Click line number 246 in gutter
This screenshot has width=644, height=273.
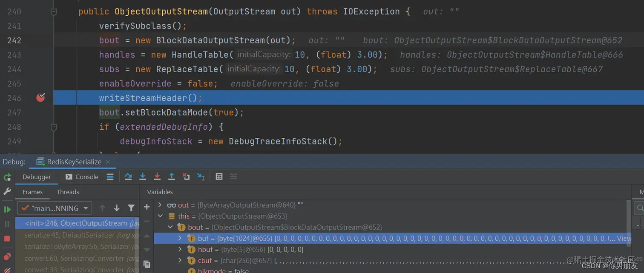click(x=14, y=98)
